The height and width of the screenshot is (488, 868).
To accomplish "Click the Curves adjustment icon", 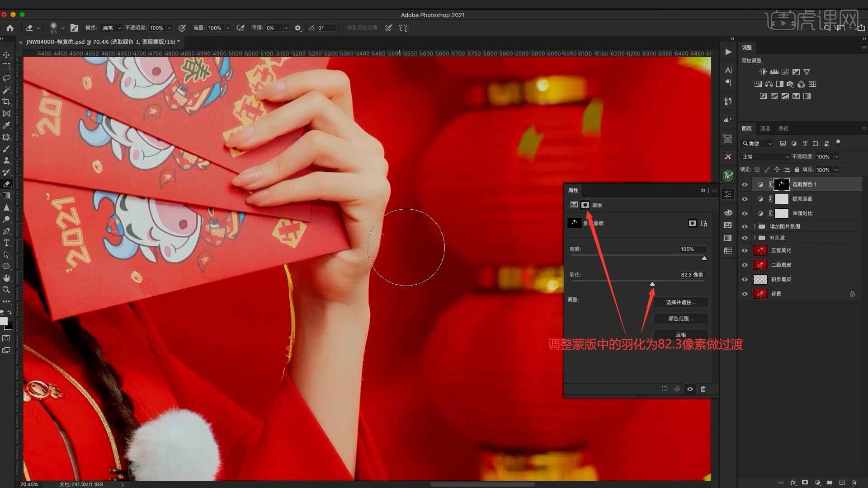I will (x=785, y=72).
